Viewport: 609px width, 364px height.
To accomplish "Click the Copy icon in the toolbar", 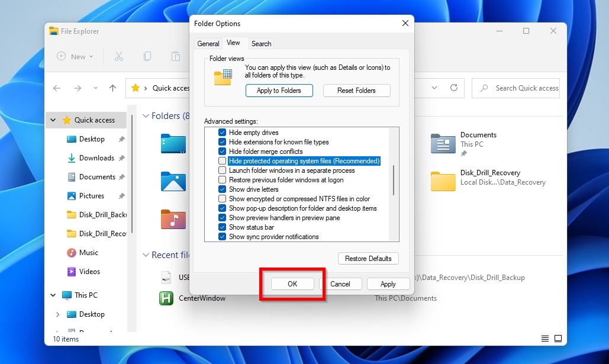I will [x=148, y=56].
